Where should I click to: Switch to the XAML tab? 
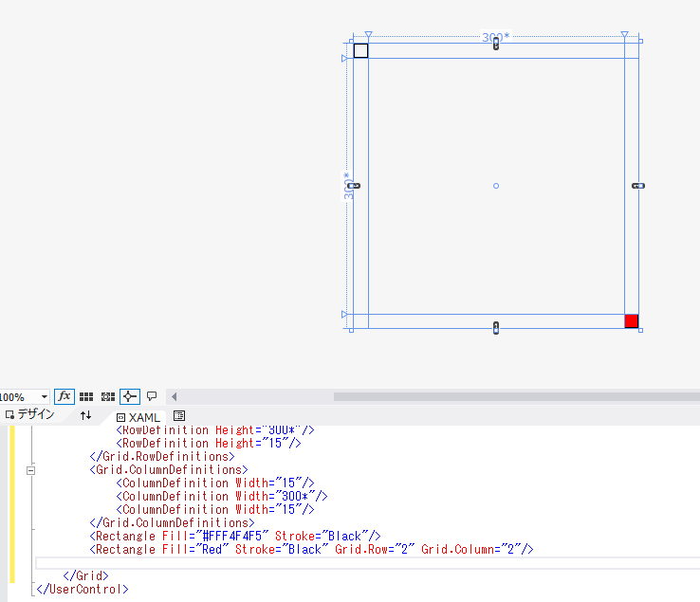tap(138, 417)
